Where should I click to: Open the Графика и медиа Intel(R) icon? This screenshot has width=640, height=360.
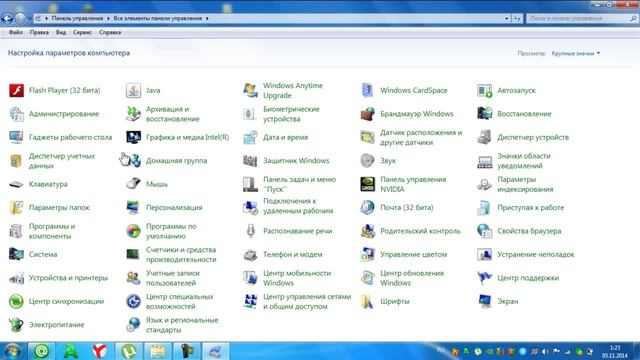(x=133, y=137)
